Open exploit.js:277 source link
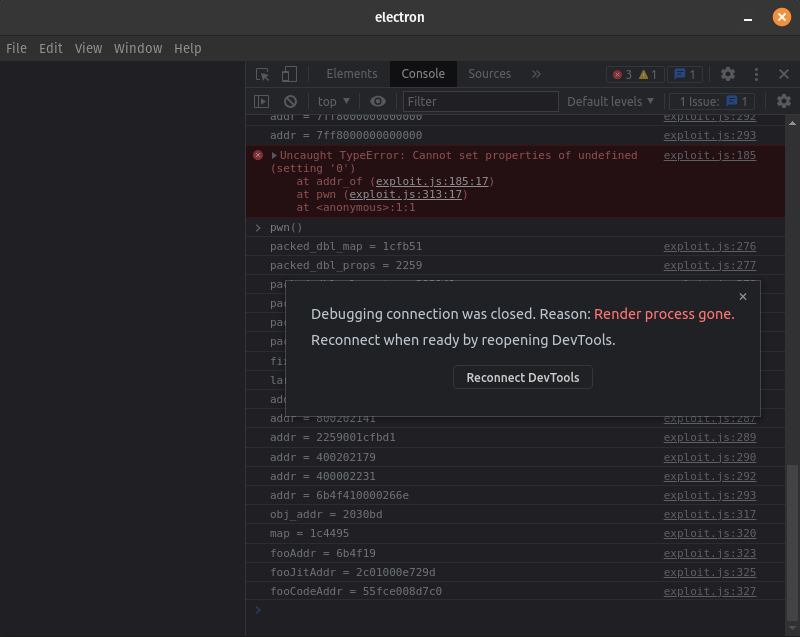Viewport: 800px width, 637px height. 710,265
